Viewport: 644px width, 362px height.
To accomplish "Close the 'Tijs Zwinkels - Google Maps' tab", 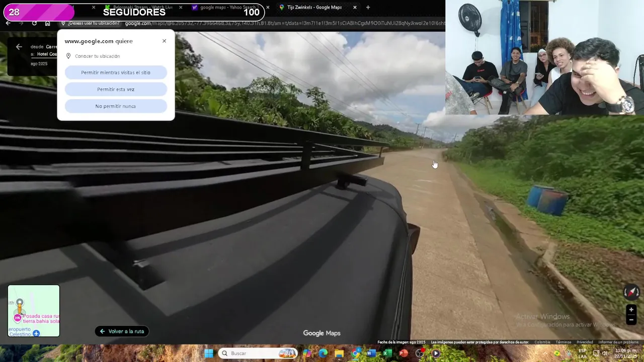I will [355, 8].
